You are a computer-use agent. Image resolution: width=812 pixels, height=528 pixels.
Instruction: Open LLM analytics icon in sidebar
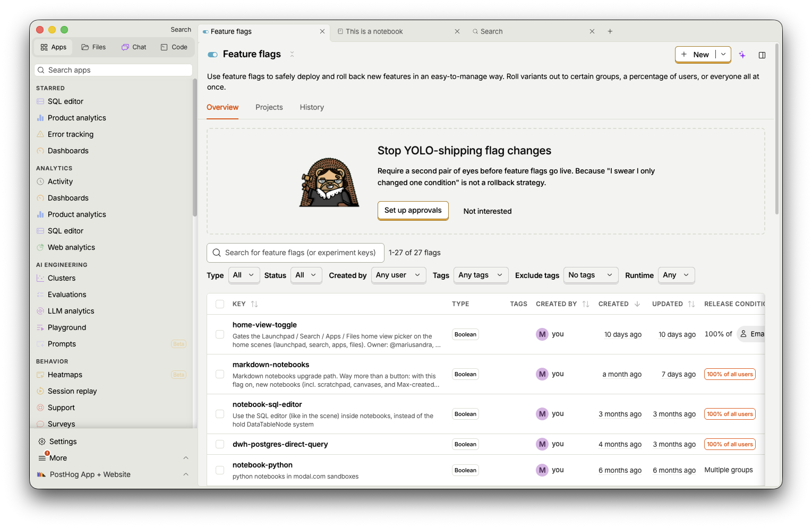click(40, 311)
